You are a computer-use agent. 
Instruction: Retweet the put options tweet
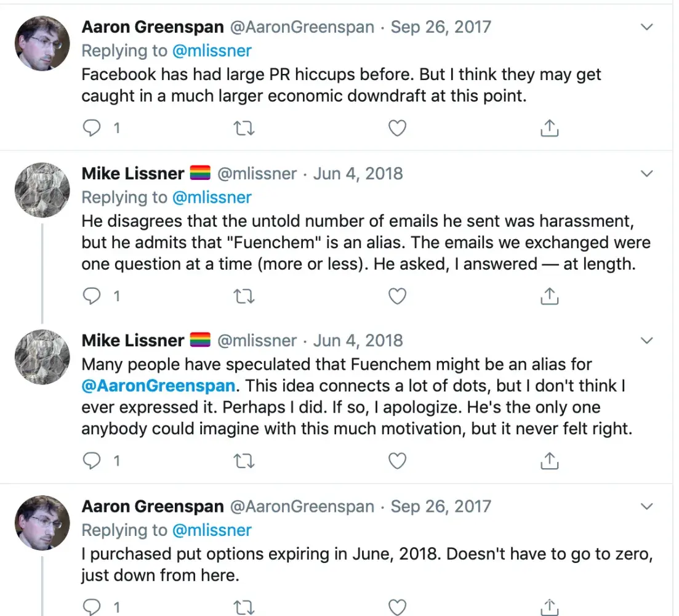click(x=244, y=607)
